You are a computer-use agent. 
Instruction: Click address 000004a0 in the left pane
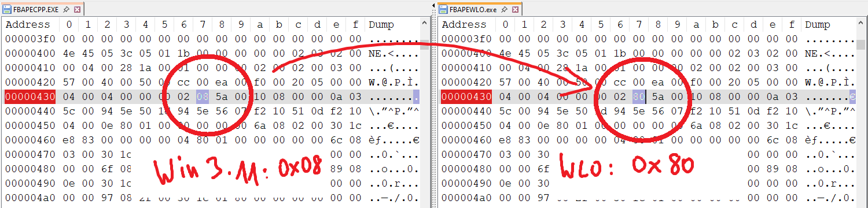pyautogui.click(x=30, y=198)
